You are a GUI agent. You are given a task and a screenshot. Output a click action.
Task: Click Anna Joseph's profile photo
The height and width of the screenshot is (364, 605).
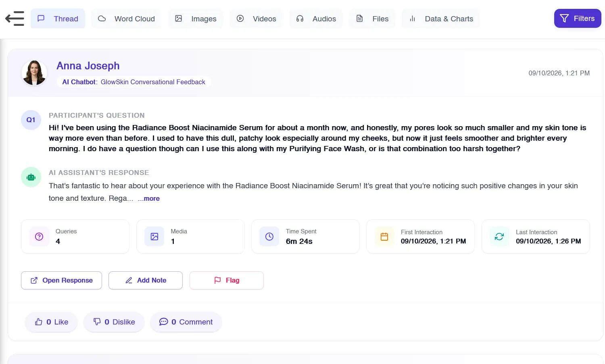(34, 73)
